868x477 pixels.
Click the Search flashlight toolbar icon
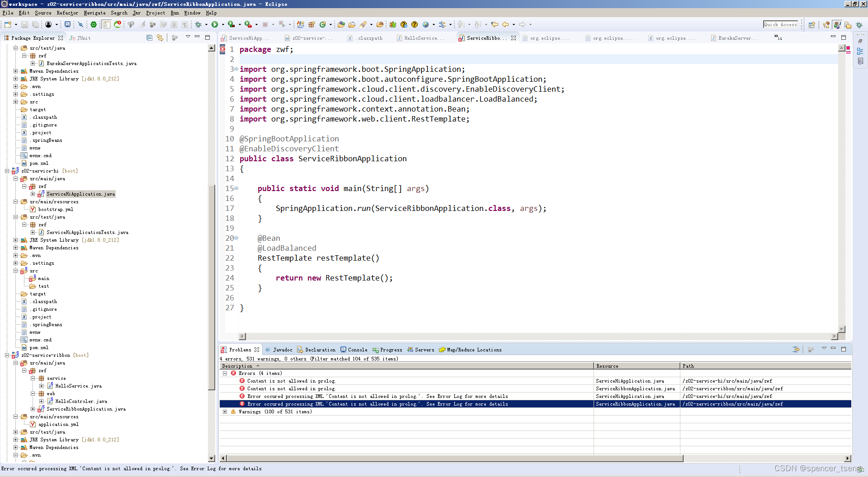pyautogui.click(x=363, y=24)
